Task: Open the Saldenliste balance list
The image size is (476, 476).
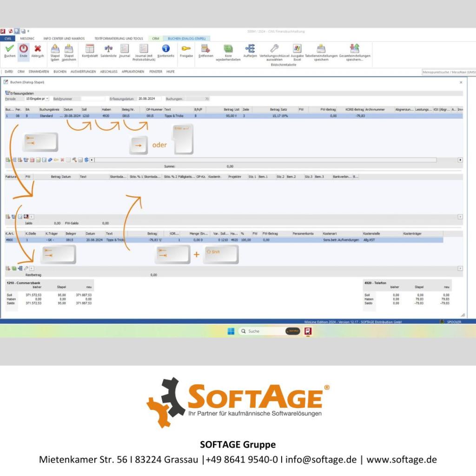Action: tap(108, 51)
